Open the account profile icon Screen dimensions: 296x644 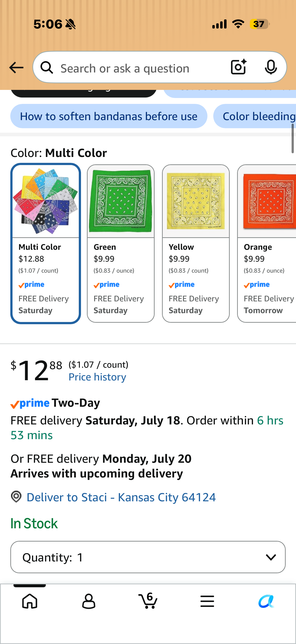tap(89, 601)
